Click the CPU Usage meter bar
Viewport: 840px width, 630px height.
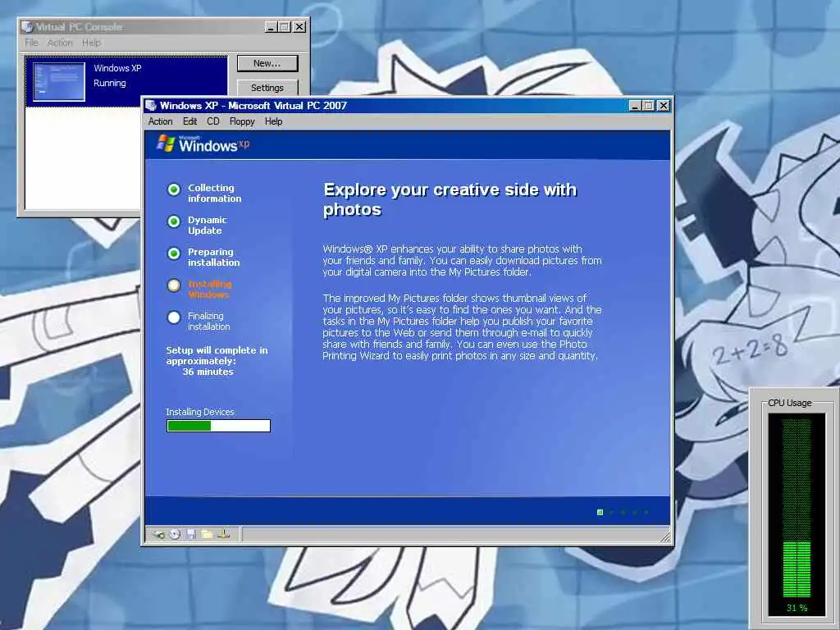(797, 508)
